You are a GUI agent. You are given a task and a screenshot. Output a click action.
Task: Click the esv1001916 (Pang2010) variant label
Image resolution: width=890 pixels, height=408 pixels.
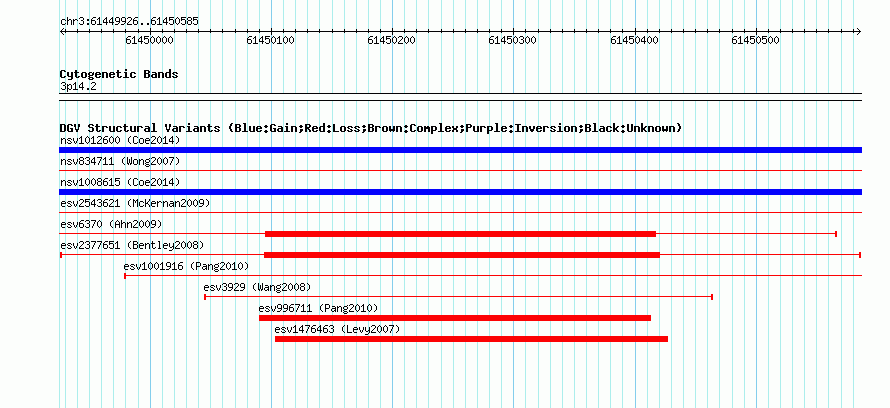[x=186, y=266]
